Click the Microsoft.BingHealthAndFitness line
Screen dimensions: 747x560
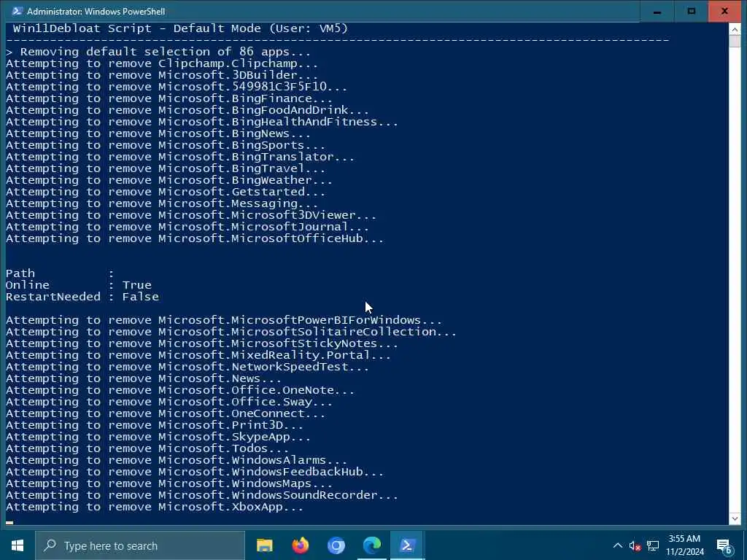202,122
